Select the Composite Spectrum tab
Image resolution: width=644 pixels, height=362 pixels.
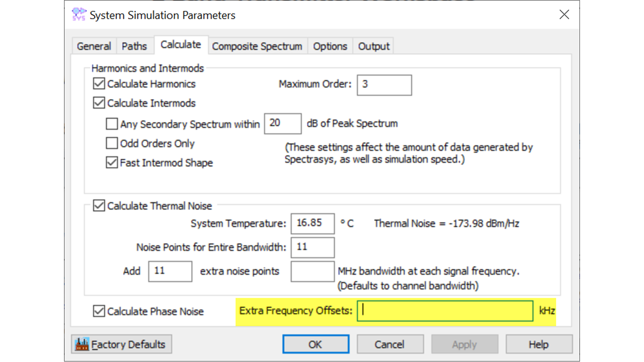pyautogui.click(x=257, y=46)
